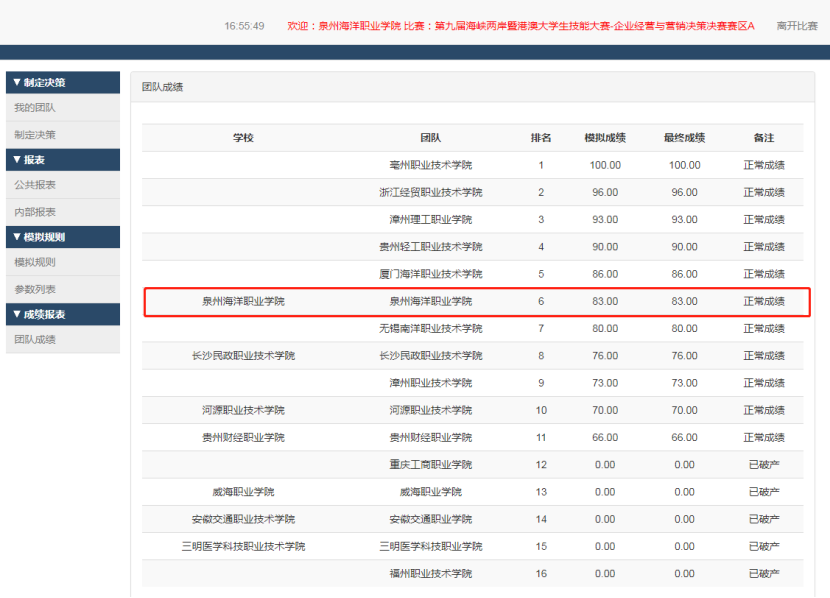
Task: Open the 模拟规则 sub-item above 参数列表
Action: click(x=35, y=263)
